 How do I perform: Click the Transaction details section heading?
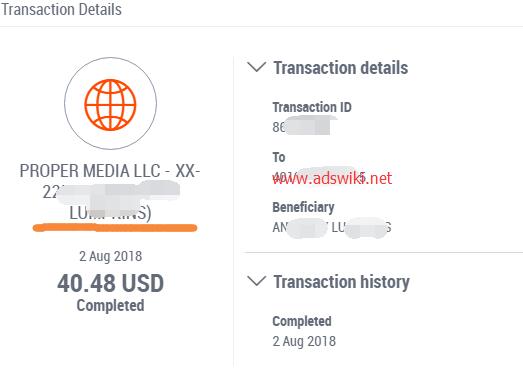point(341,68)
